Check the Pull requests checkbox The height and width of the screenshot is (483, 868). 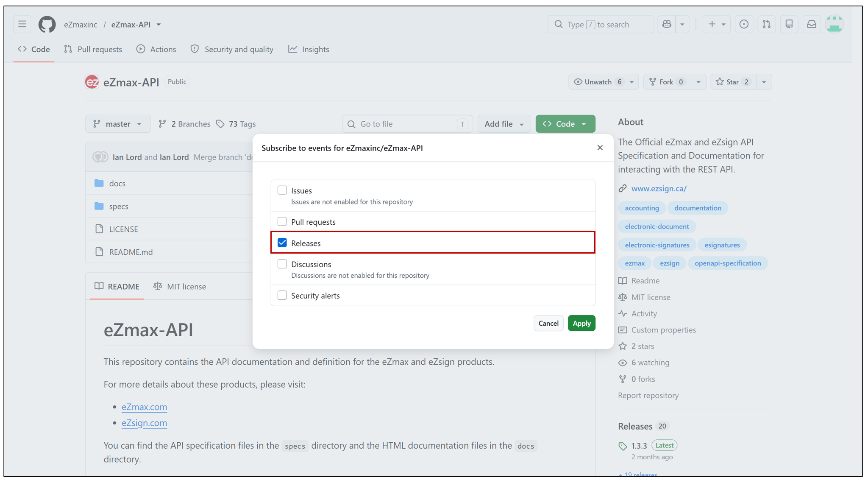pyautogui.click(x=282, y=221)
